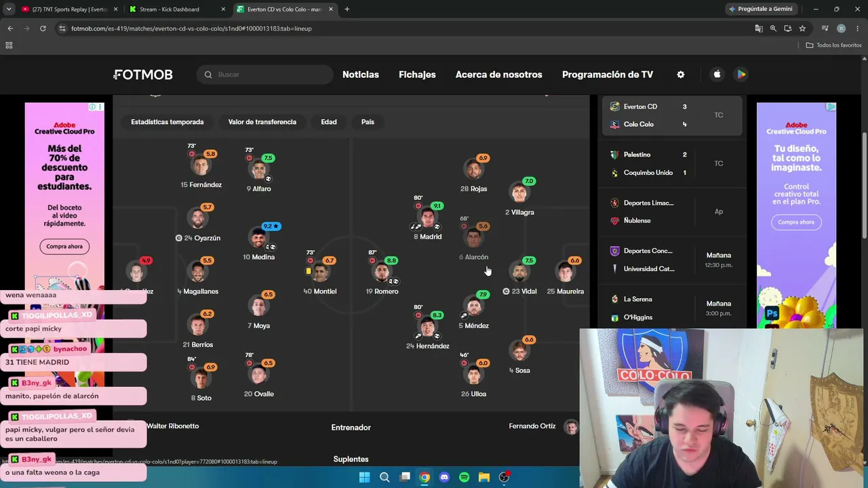The width and height of the screenshot is (868, 488).
Task: Select the Valor de transferencia filter
Action: coord(262,122)
